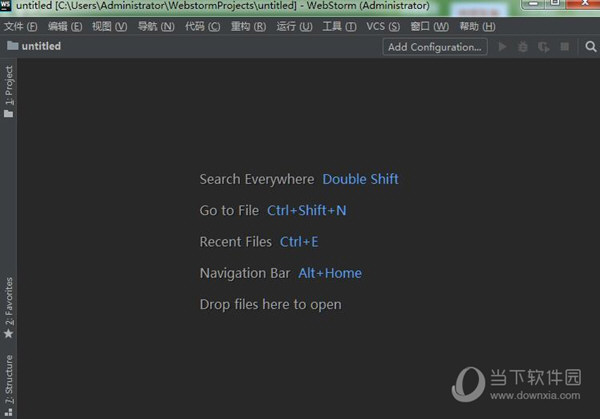Image resolution: width=600 pixels, height=419 pixels.
Task: Open the 2: Favorites tool window tab
Action: click(x=8, y=308)
